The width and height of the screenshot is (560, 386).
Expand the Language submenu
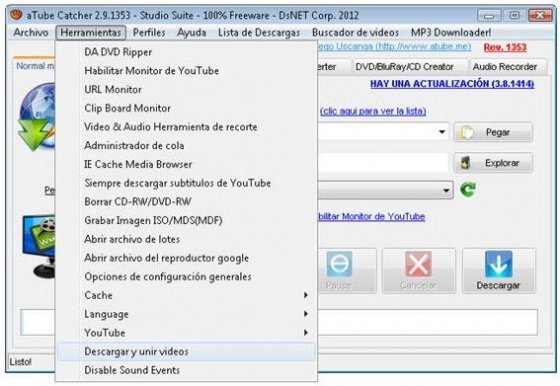[x=186, y=314]
